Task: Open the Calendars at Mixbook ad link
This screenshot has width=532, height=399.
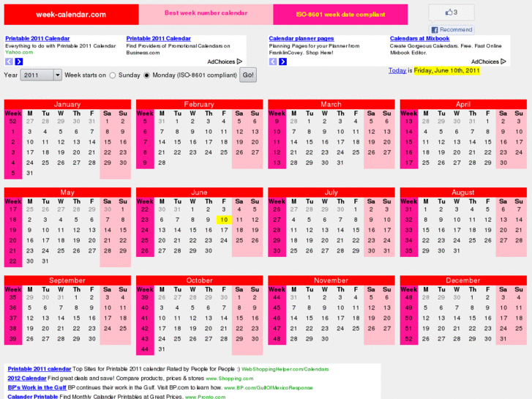Action: (x=420, y=38)
